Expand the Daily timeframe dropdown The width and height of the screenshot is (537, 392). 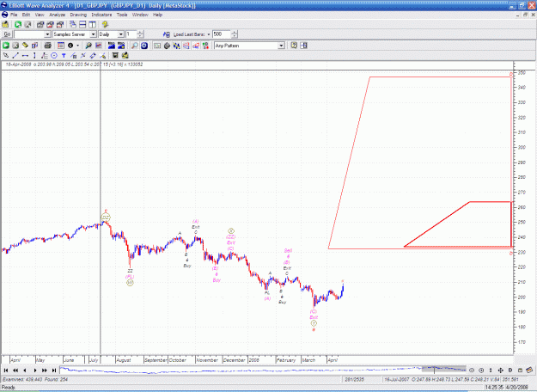click(x=120, y=34)
